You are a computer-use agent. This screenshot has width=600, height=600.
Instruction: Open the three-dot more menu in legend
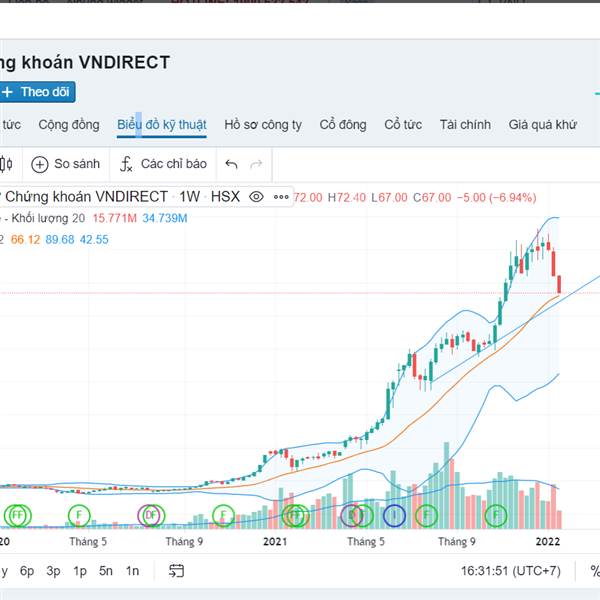coord(281,197)
